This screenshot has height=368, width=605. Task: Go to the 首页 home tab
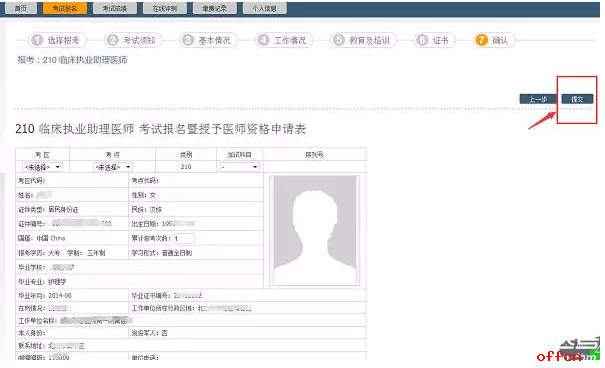tap(20, 8)
